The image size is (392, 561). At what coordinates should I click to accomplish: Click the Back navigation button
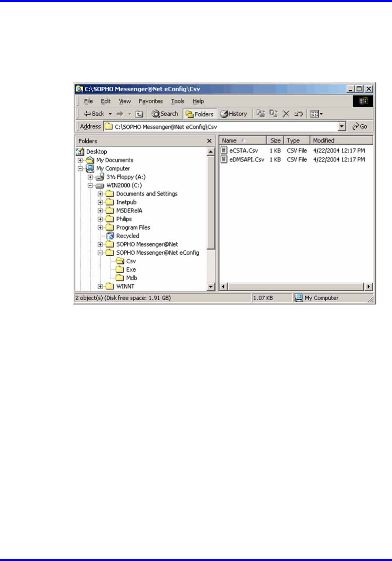tap(94, 114)
